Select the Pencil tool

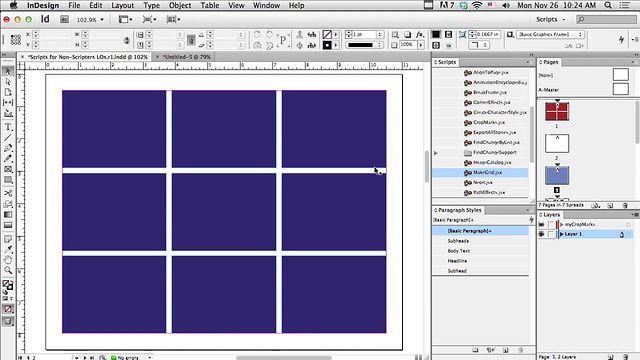tap(8, 158)
